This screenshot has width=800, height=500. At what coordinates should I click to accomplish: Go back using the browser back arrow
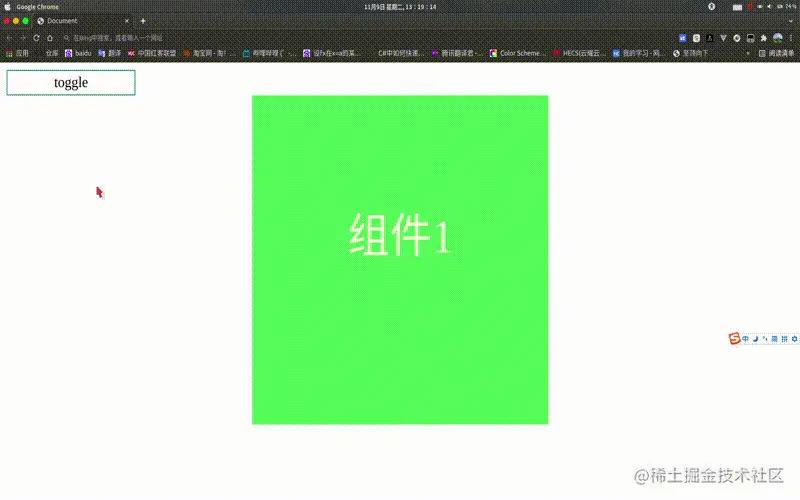9,38
